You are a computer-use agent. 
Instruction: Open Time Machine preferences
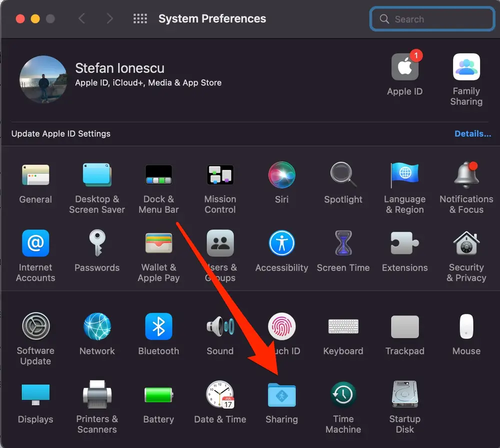coord(343,394)
